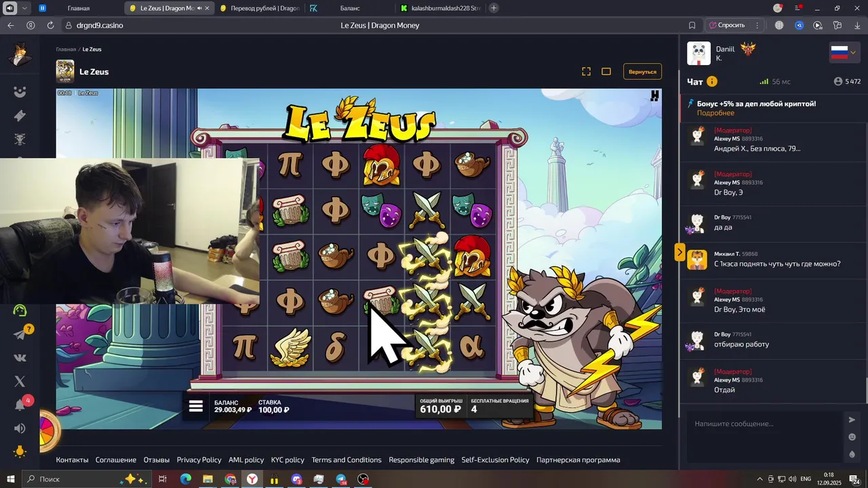The image size is (868, 488).
Task: Open Windows Start menu
Action: (11, 479)
